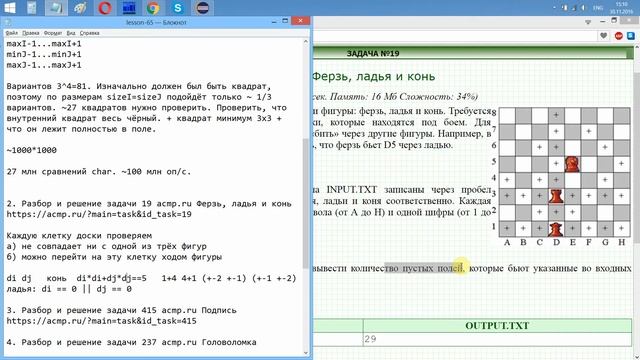Image resolution: width=640 pixels, height=360 pixels.
Task: Click the heart bookmark icon in browser
Action: [x=604, y=36]
